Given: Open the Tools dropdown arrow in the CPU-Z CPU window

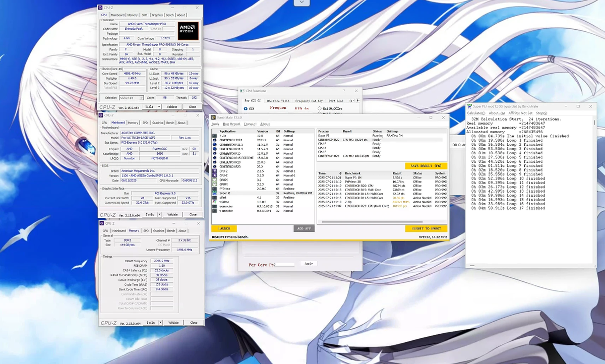Looking at the screenshot, I should [x=159, y=107].
